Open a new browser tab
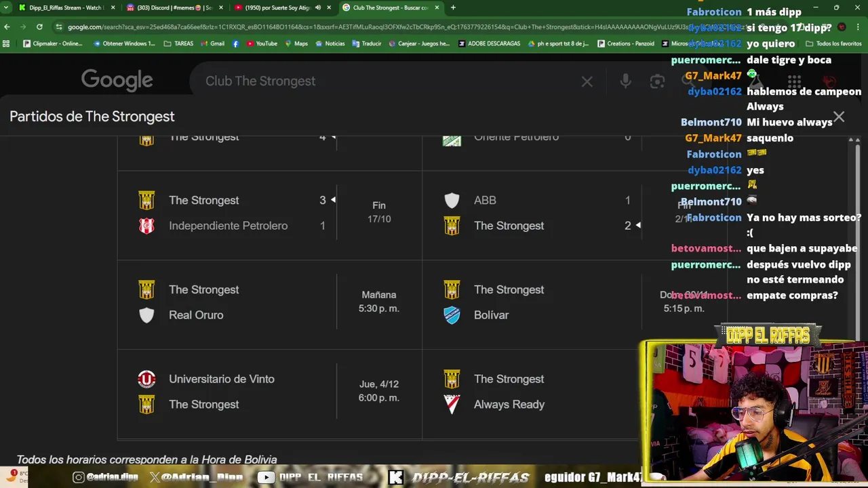Viewport: 868px width, 488px height. coord(453,7)
